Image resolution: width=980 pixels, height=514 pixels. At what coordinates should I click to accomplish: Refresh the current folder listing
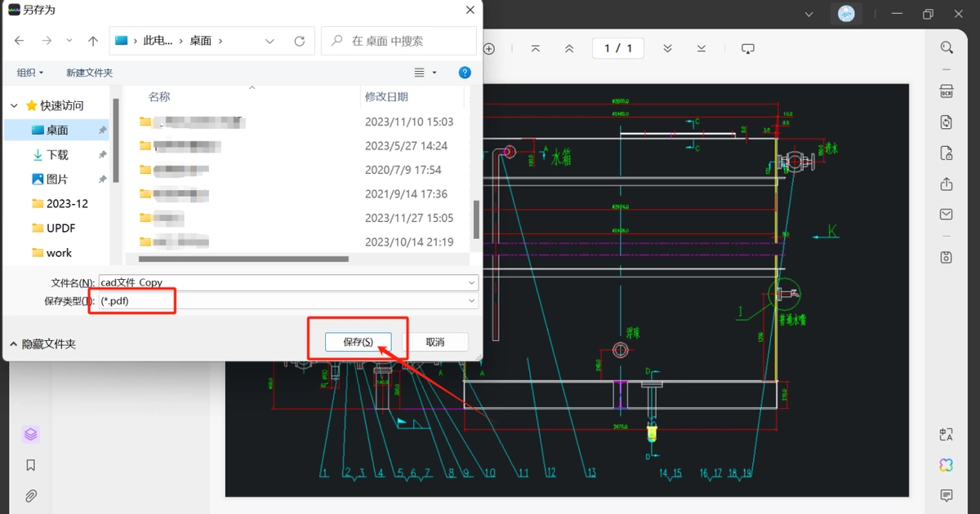(x=300, y=41)
